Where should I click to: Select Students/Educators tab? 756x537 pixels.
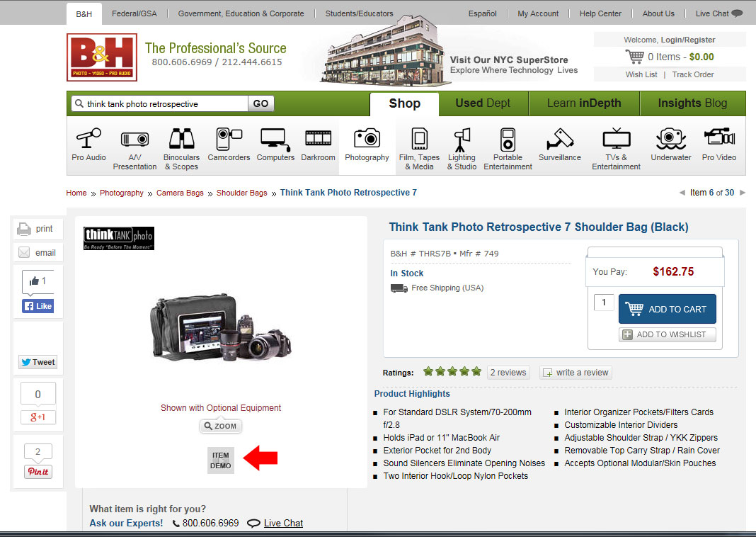tap(359, 13)
